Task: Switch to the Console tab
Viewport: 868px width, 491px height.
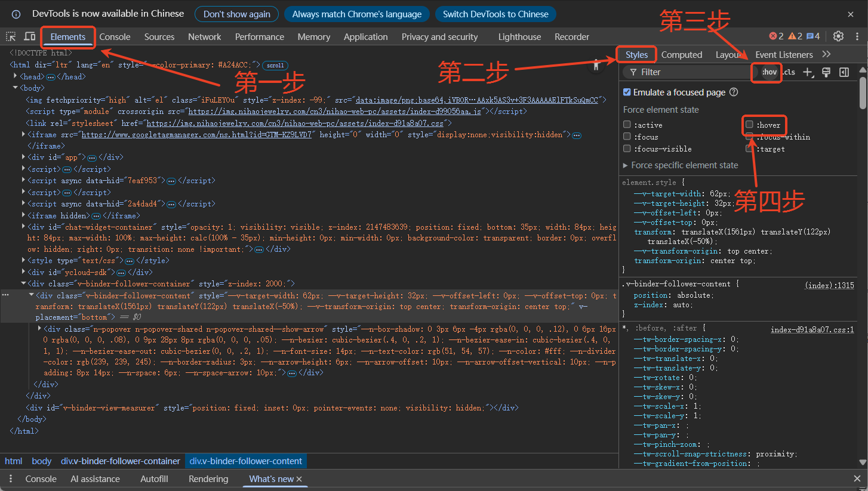Action: click(115, 36)
